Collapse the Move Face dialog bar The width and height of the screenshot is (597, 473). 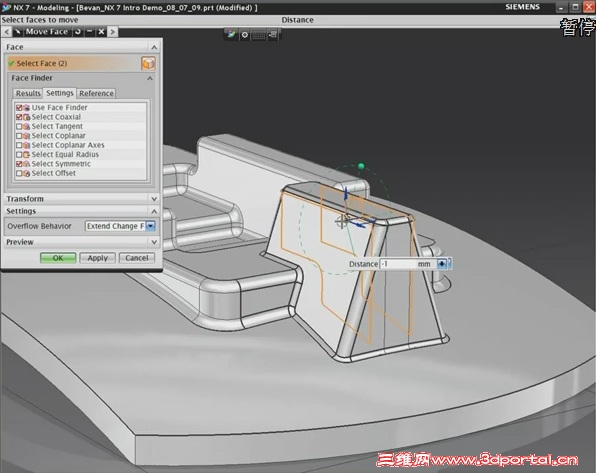(x=89, y=32)
